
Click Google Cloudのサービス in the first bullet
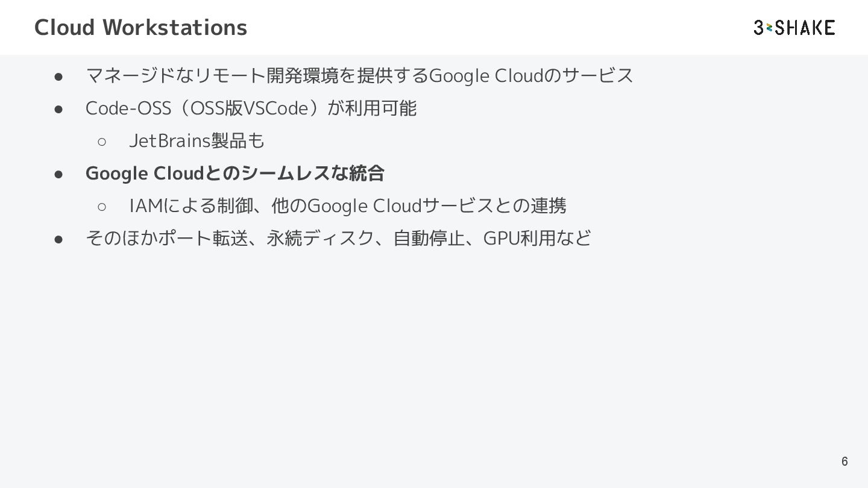(x=530, y=76)
